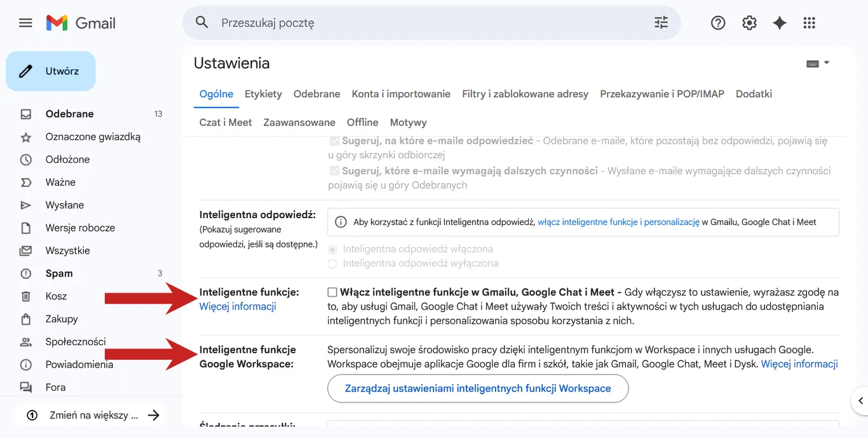Click the Wszystkie mail stack icon

point(26,250)
